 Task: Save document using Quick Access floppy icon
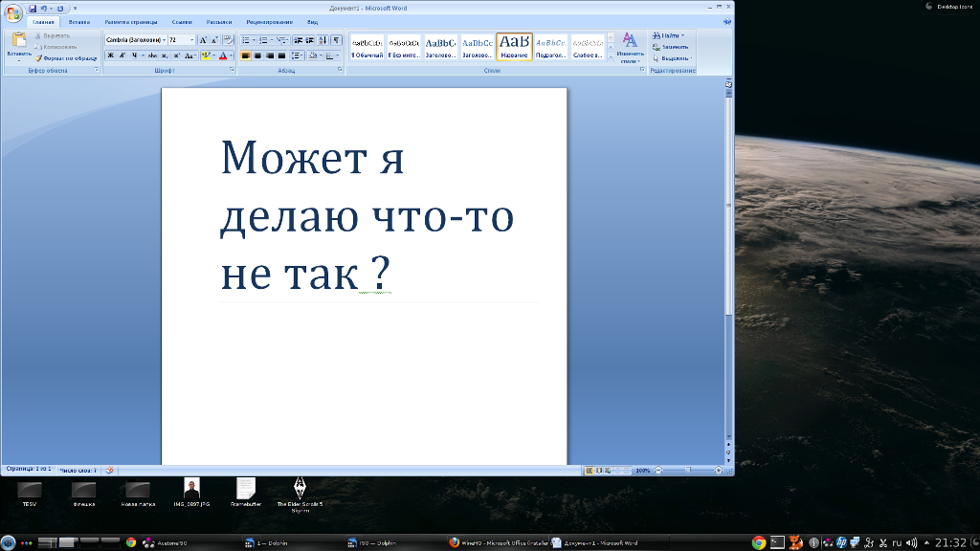(x=32, y=8)
